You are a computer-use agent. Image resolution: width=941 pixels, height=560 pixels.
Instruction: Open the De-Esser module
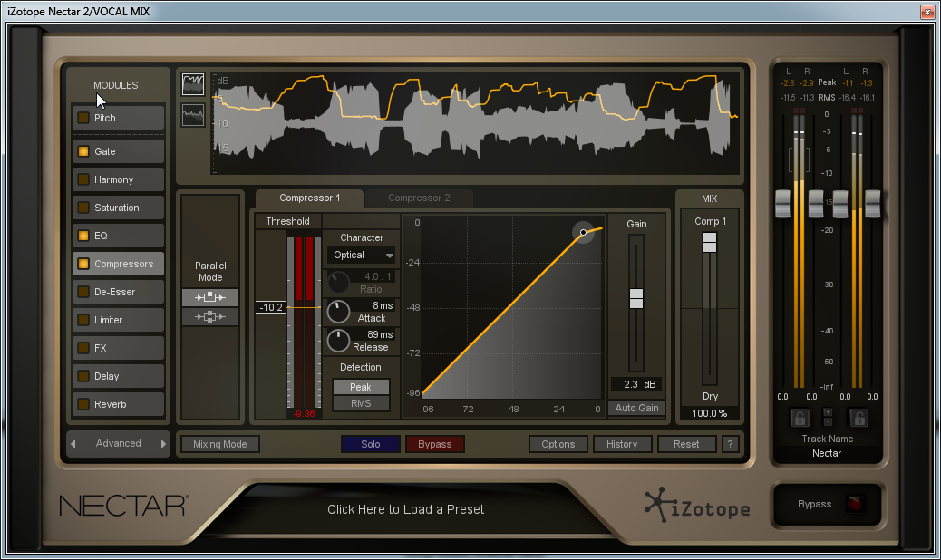(118, 292)
